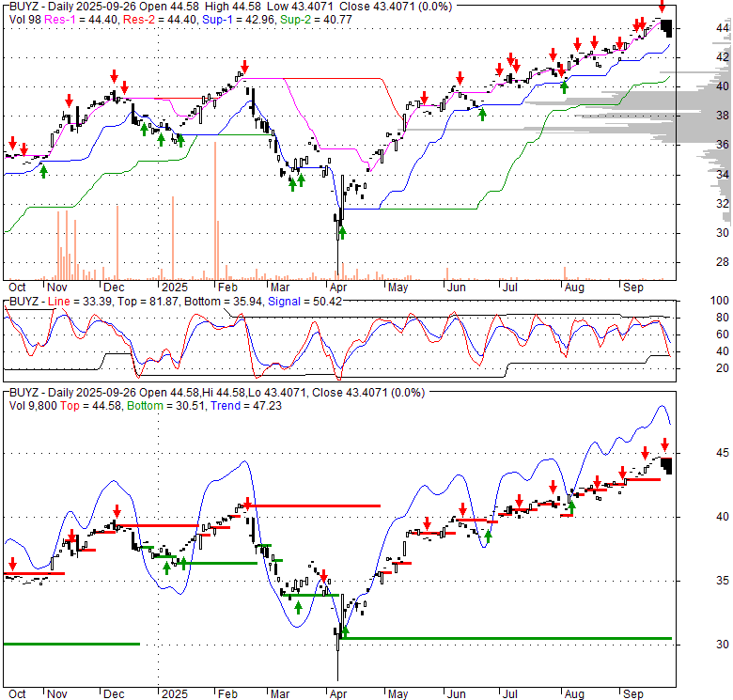The height and width of the screenshot is (700, 733).
Task: Click the black candlestick at far right of top chart
Action: tap(667, 28)
